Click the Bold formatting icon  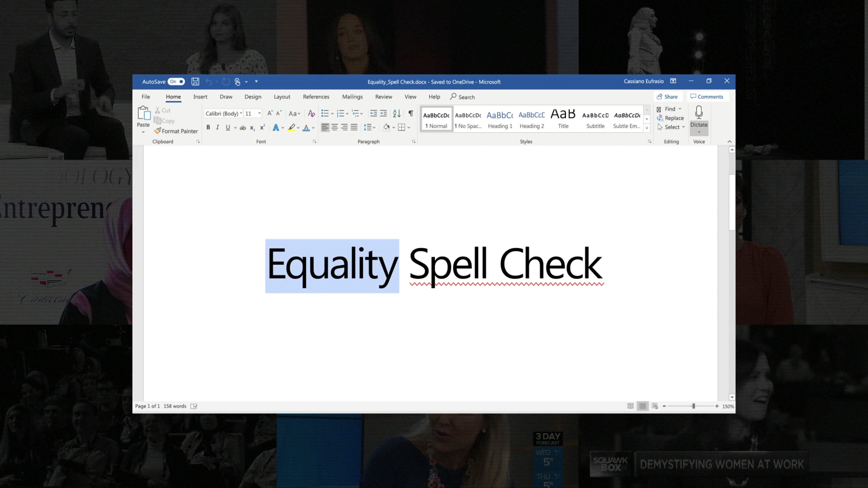(x=208, y=127)
